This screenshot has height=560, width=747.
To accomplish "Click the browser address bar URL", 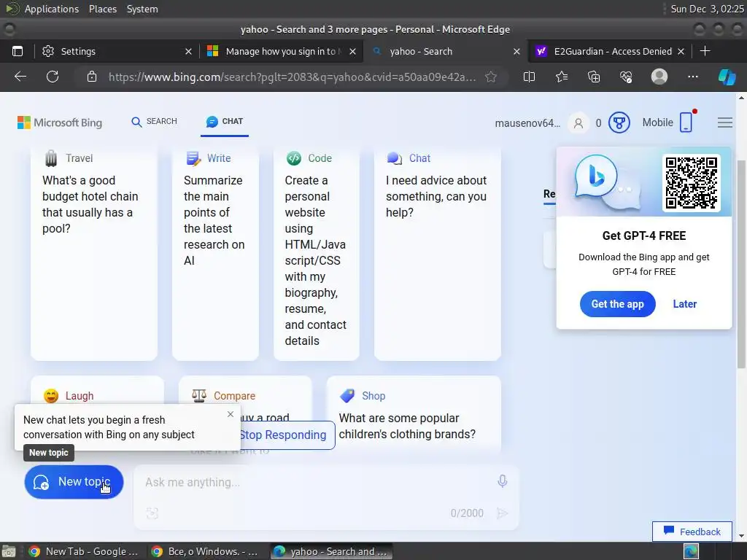I will click(x=292, y=77).
